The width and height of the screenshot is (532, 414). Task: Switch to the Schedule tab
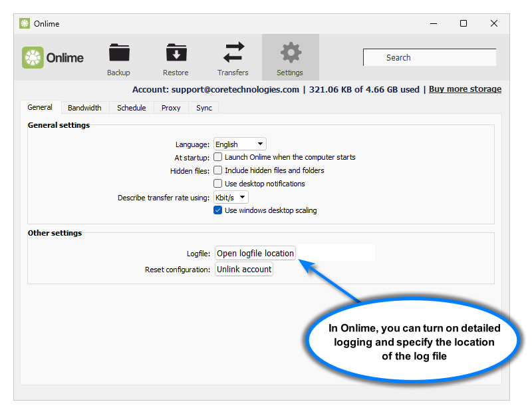coord(132,108)
